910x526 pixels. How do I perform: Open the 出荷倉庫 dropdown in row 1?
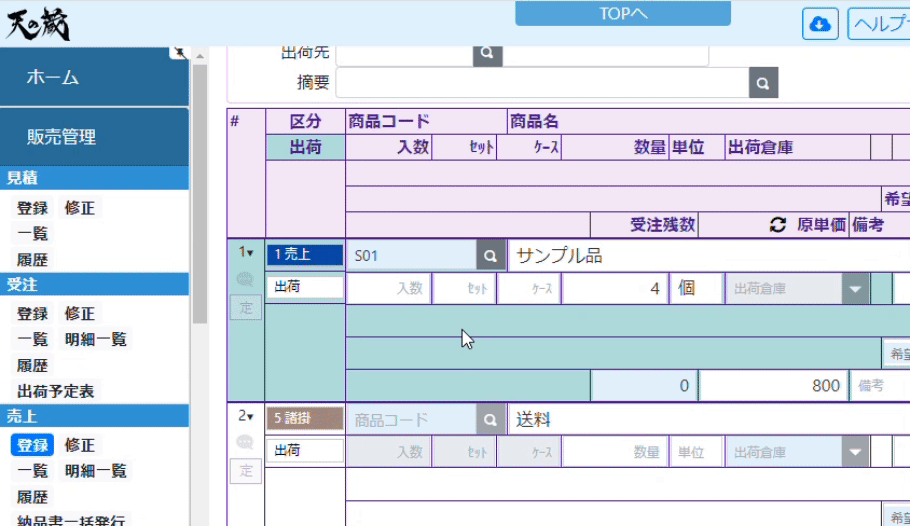pos(855,289)
